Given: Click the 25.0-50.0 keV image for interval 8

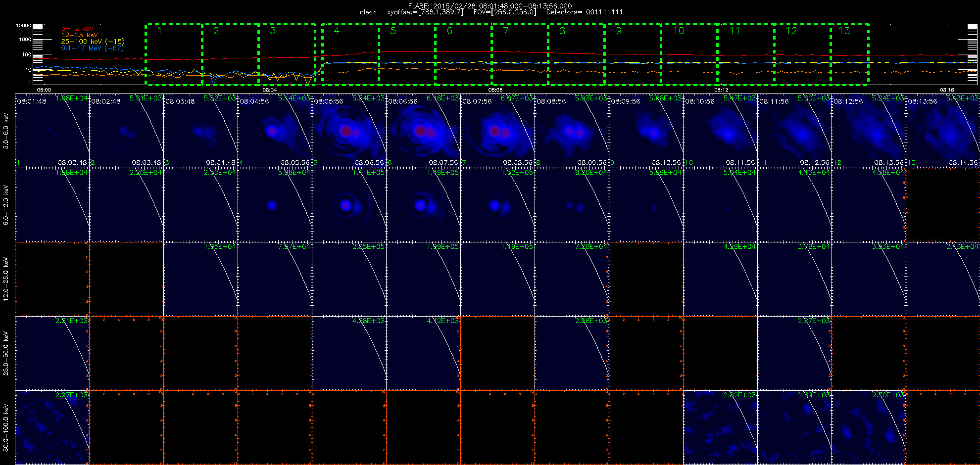Looking at the screenshot, I should tap(572, 353).
